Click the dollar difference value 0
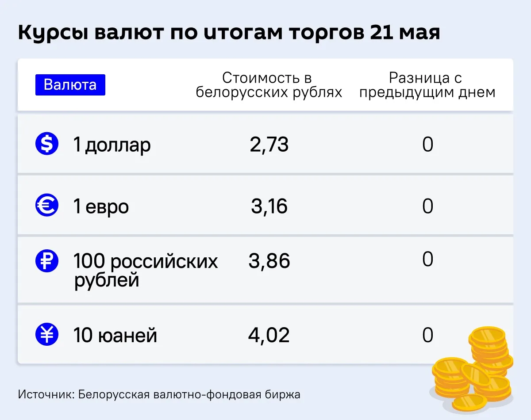Screen dimensions: 531x420 (x=427, y=145)
